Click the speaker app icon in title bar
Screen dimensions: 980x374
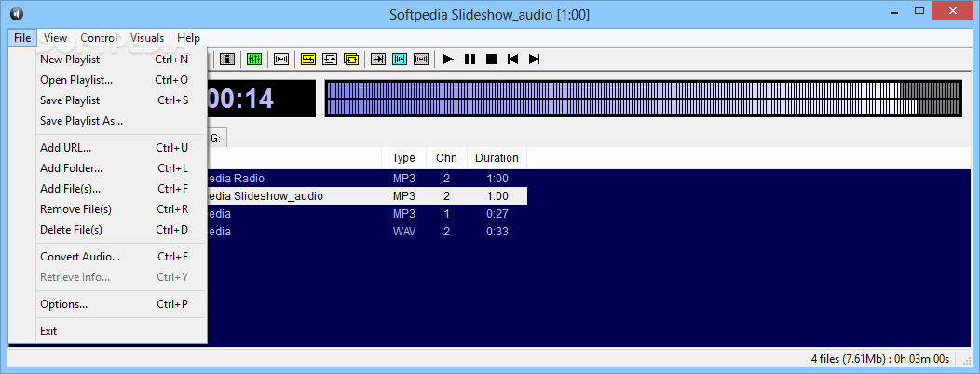coord(16,14)
